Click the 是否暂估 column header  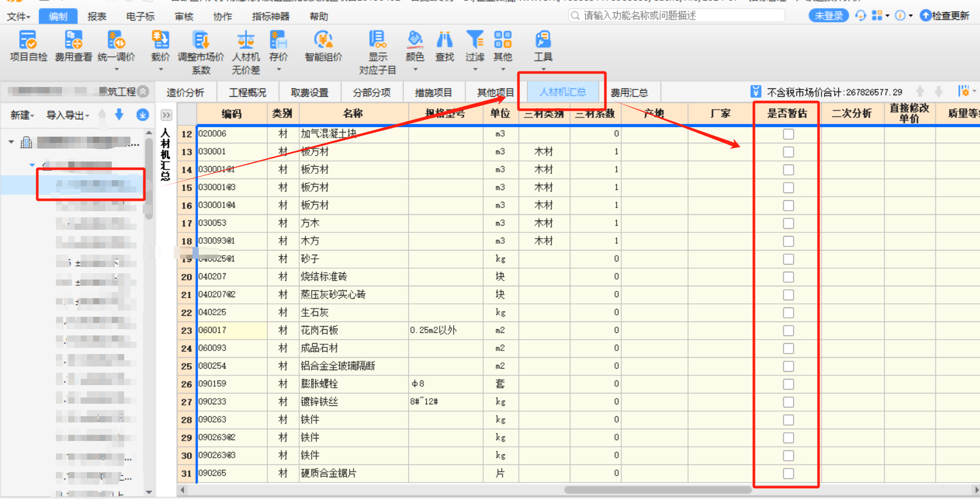coord(787,113)
